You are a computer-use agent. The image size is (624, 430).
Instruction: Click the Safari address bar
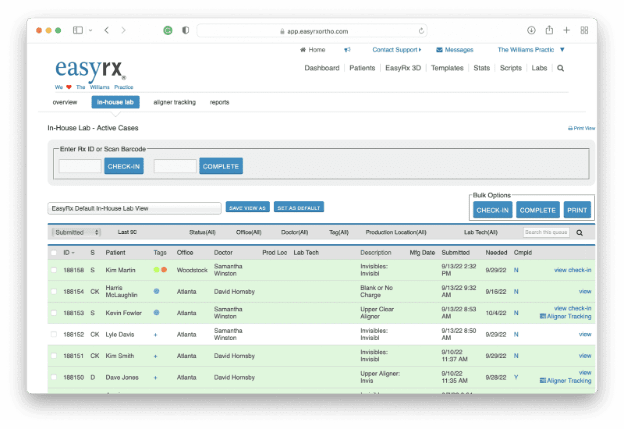(312, 31)
